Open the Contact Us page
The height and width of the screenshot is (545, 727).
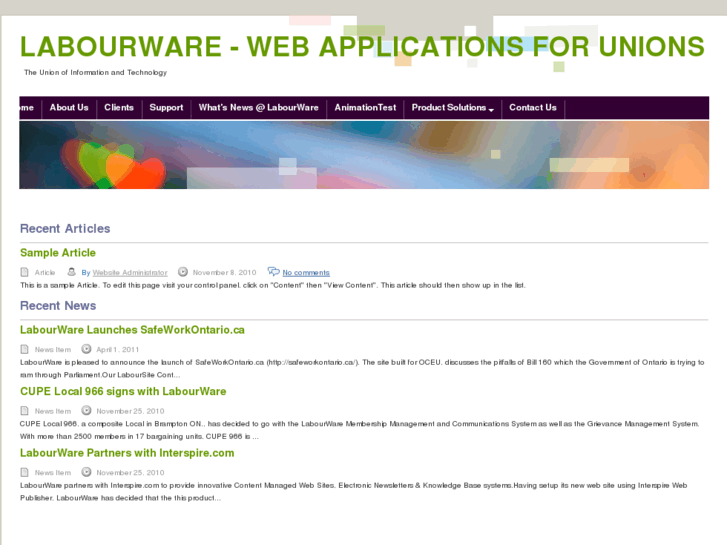(533, 108)
